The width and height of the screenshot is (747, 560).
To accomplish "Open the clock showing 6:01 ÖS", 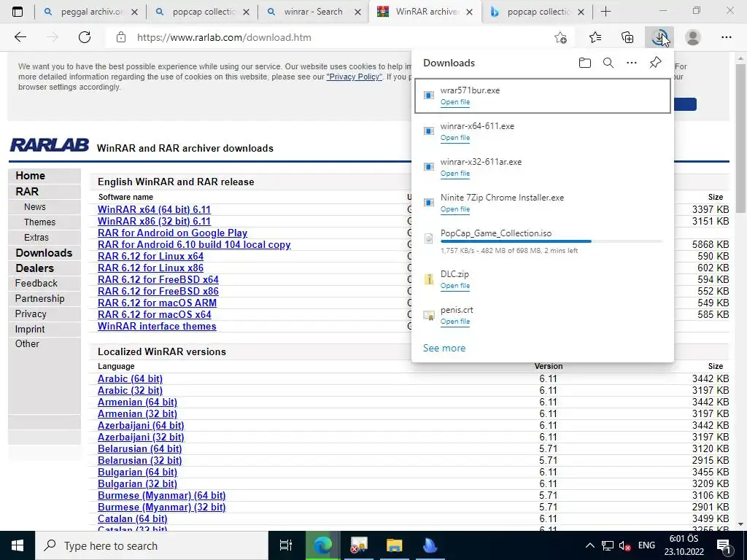I will [684, 545].
